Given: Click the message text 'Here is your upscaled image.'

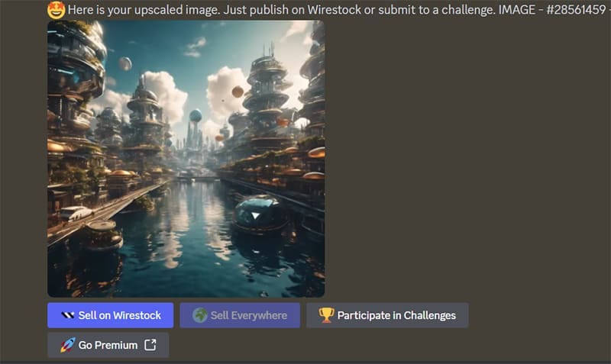Looking at the screenshot, I should [x=144, y=10].
